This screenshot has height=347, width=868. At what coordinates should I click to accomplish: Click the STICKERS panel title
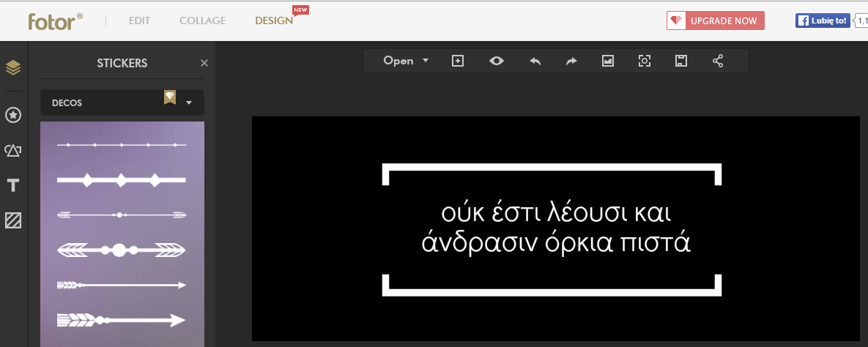[122, 63]
